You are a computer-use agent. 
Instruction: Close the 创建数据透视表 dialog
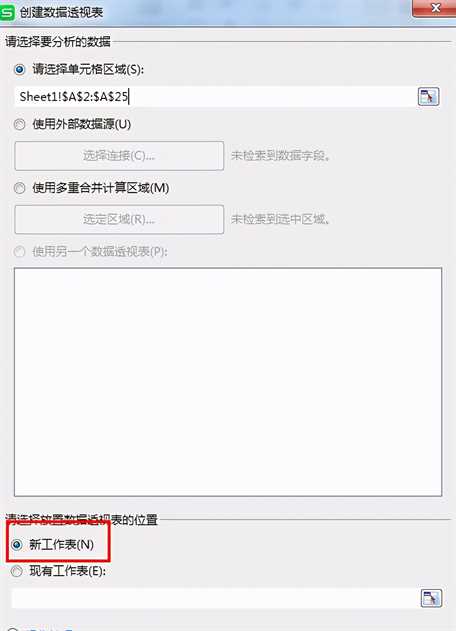tap(435, 8)
